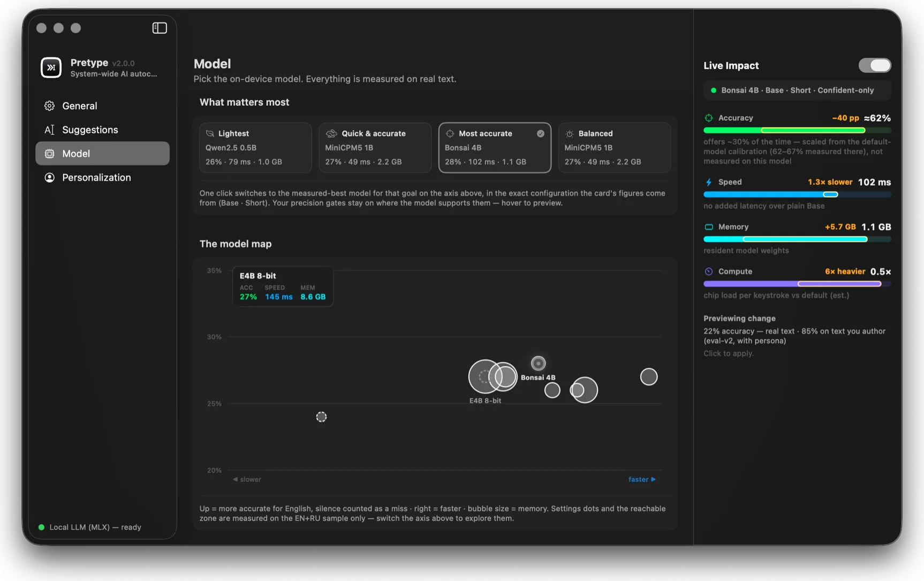Toggle the Live Impact switch
Screen dimensions: 924x581
click(x=875, y=65)
